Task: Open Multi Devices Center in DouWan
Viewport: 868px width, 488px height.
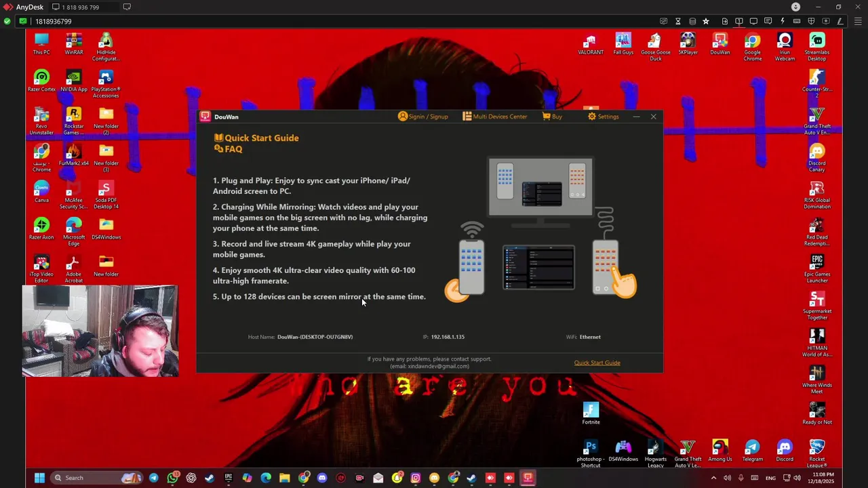Action: tap(494, 117)
